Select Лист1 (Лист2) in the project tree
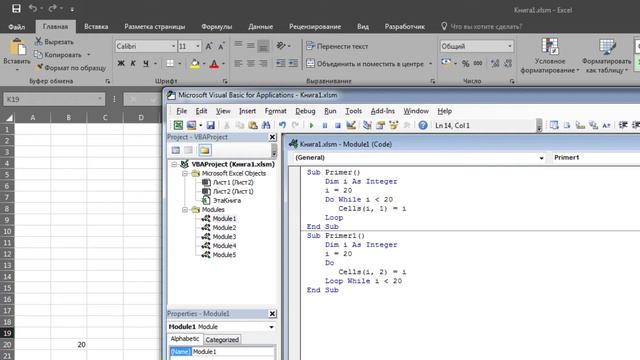Screen dimensions: 640x360 pos(233,182)
